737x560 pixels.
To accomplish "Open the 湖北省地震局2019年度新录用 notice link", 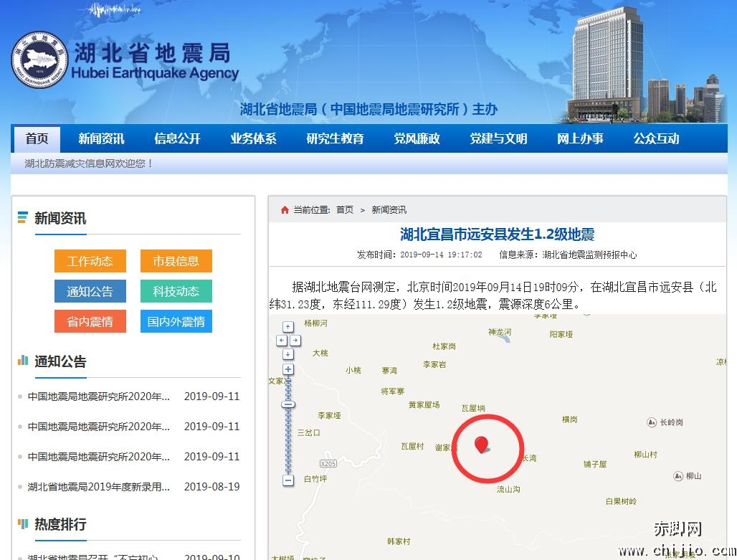I will point(99,487).
